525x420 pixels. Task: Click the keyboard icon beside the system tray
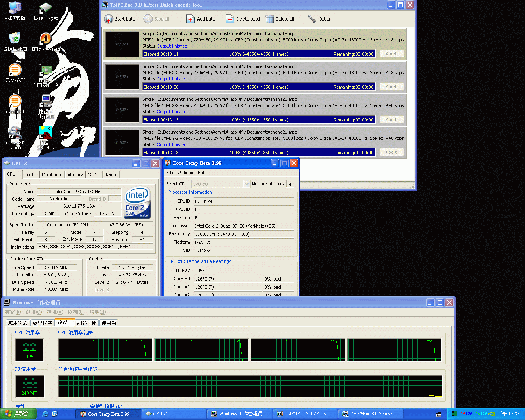coord(439,414)
